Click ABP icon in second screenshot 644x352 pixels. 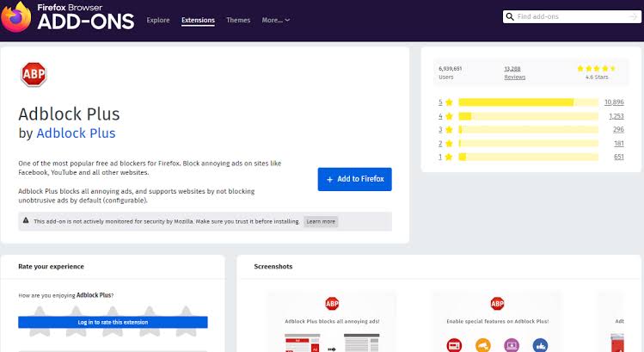(x=497, y=304)
